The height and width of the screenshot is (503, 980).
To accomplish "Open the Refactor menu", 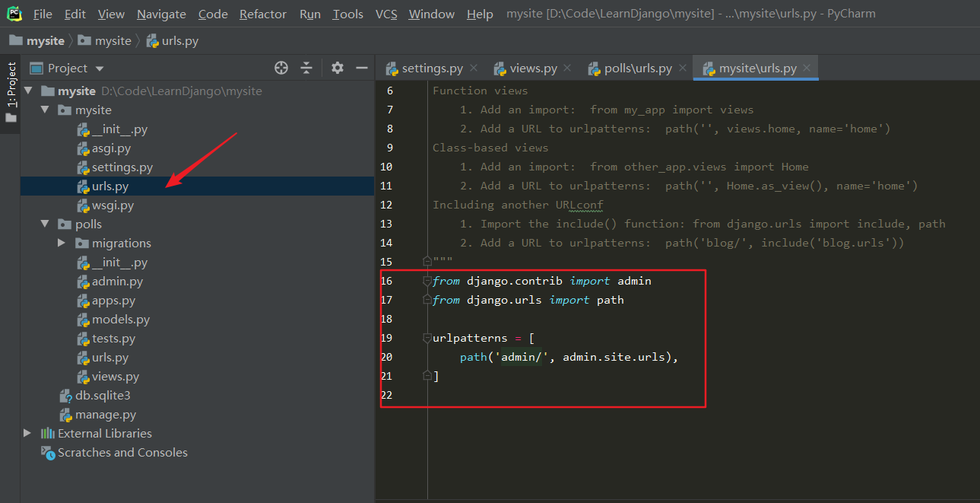I will click(x=263, y=14).
